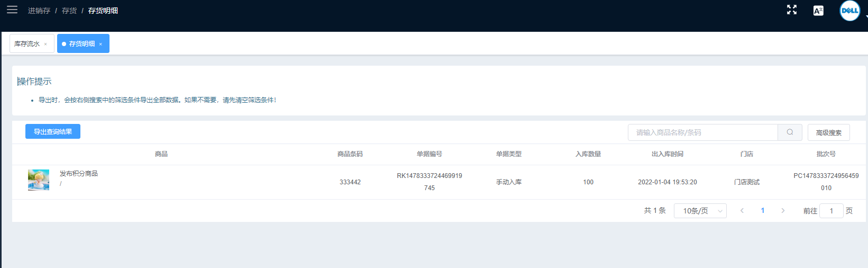Image resolution: width=868 pixels, height=268 pixels.
Task: Click the 共 1 条 total count text
Action: tap(655, 211)
